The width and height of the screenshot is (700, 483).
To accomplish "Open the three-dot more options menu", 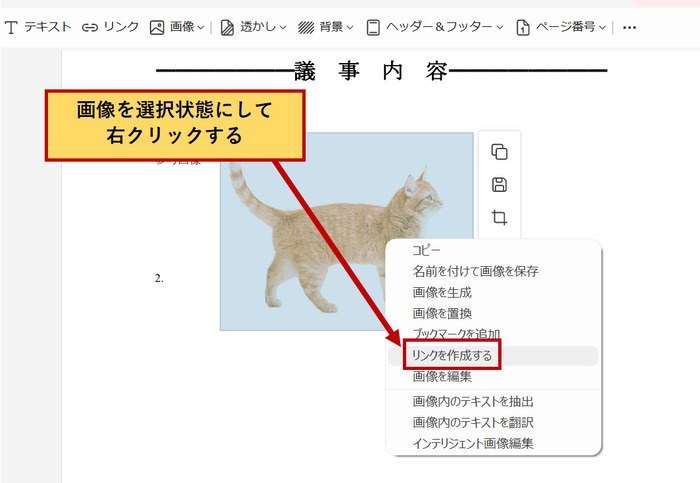I will [629, 28].
